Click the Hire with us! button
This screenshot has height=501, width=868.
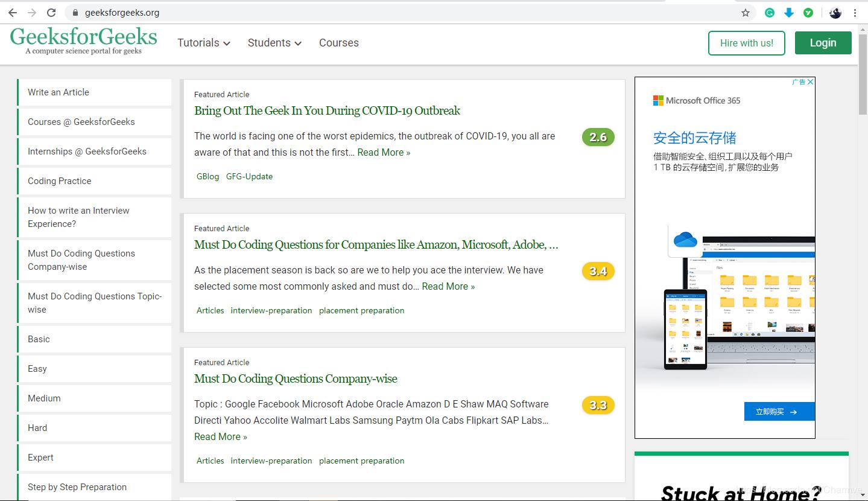tap(746, 43)
